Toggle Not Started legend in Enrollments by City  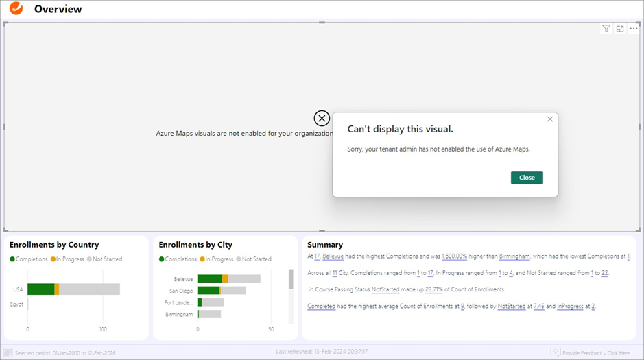(255, 259)
